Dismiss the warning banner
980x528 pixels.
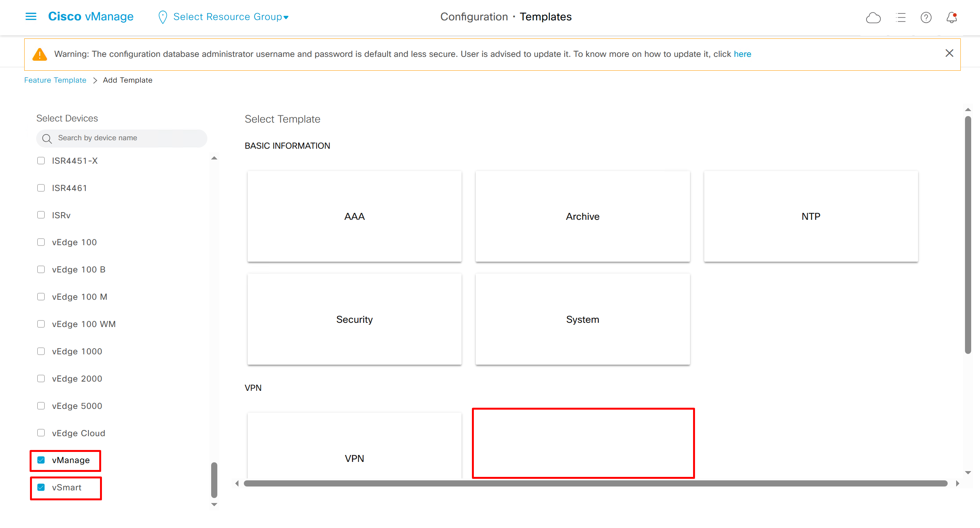point(949,53)
